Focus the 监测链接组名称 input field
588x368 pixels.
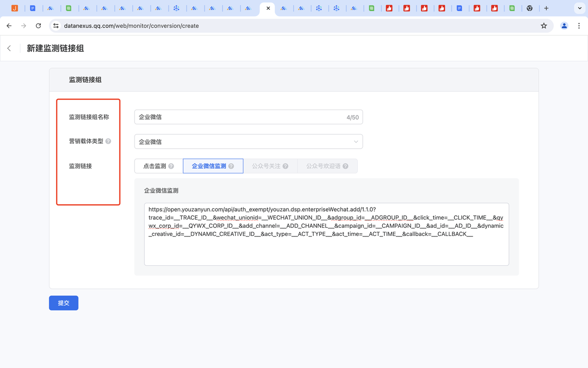point(249,117)
